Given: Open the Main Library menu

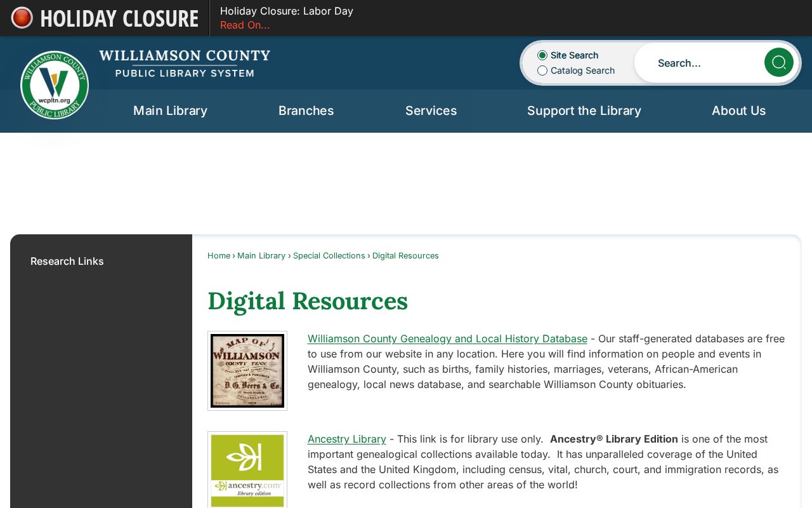Looking at the screenshot, I should [170, 110].
